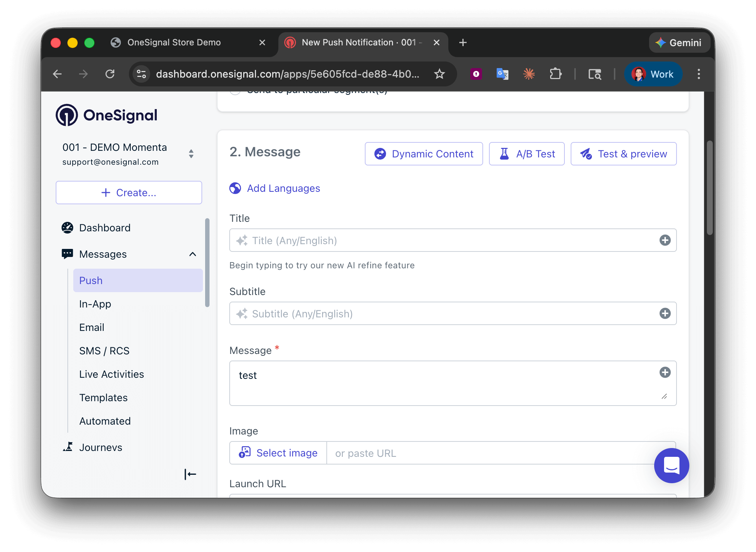Image resolution: width=756 pixels, height=552 pixels.
Task: Click the Messages chat bubble icon
Action: [x=67, y=254]
